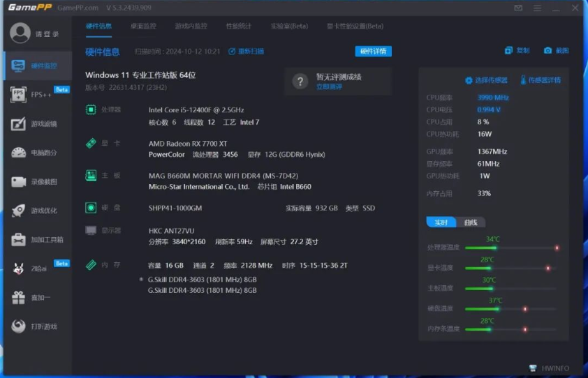588x378 pixels.
Task: Switch to the 硬件信息 tab
Action: [x=98, y=27]
